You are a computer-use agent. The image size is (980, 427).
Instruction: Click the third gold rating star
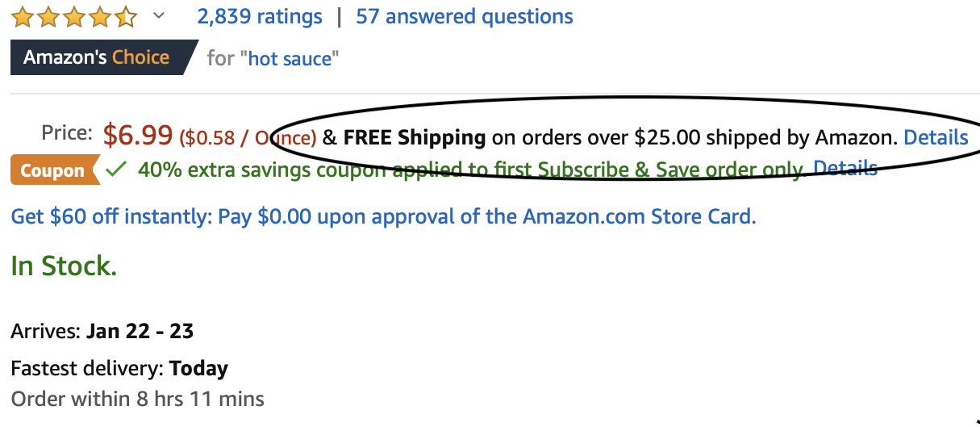click(74, 16)
